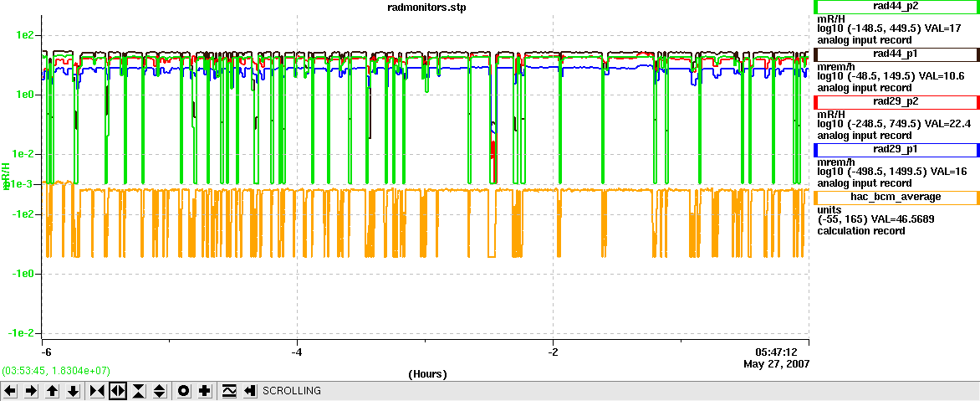
Task: Click the horizontal zoom-in bowtie icon
Action: pos(97,391)
